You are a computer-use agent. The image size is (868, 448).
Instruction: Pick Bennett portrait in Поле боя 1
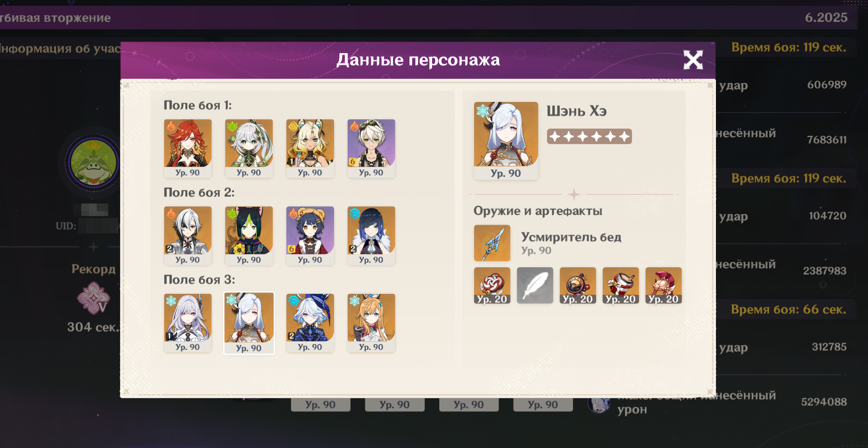[x=371, y=148]
